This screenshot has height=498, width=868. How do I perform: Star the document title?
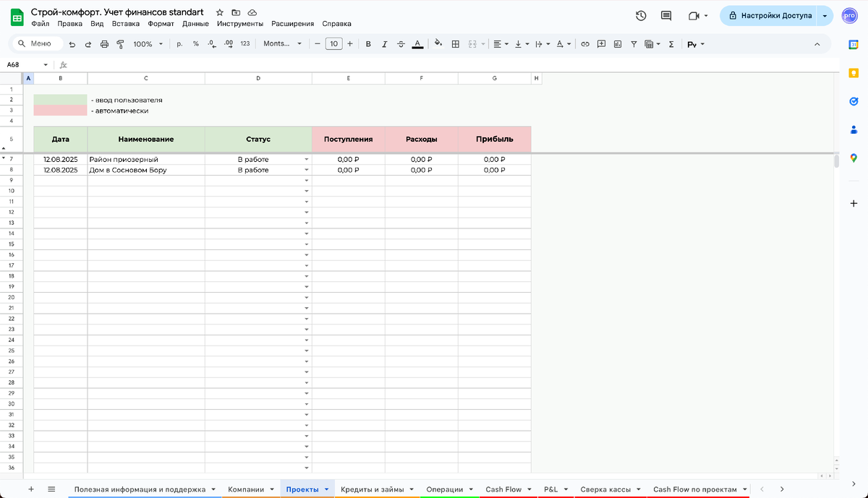point(220,13)
